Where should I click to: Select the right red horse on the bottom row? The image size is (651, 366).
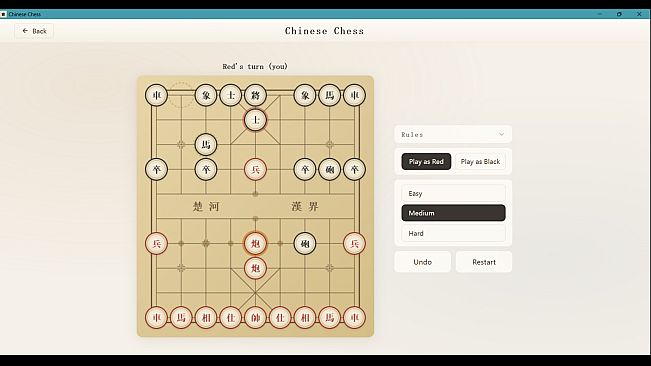pos(330,317)
